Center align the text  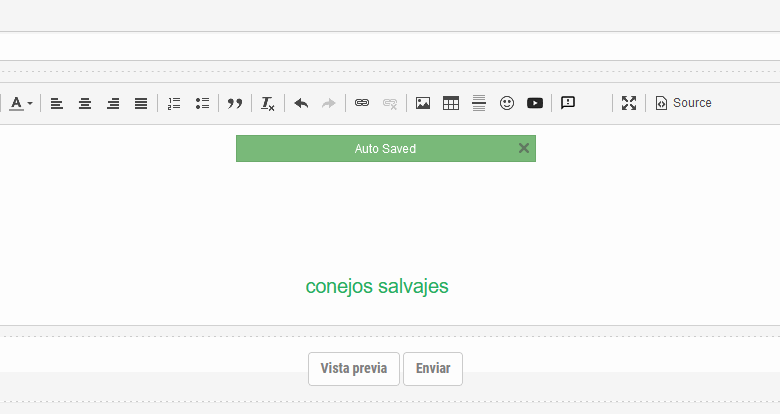coord(85,103)
